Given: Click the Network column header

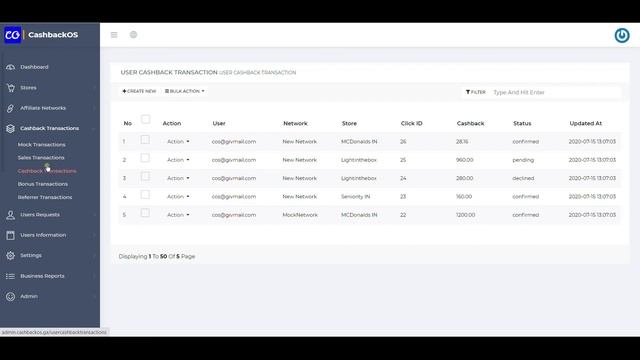Looking at the screenshot, I should (x=295, y=123).
